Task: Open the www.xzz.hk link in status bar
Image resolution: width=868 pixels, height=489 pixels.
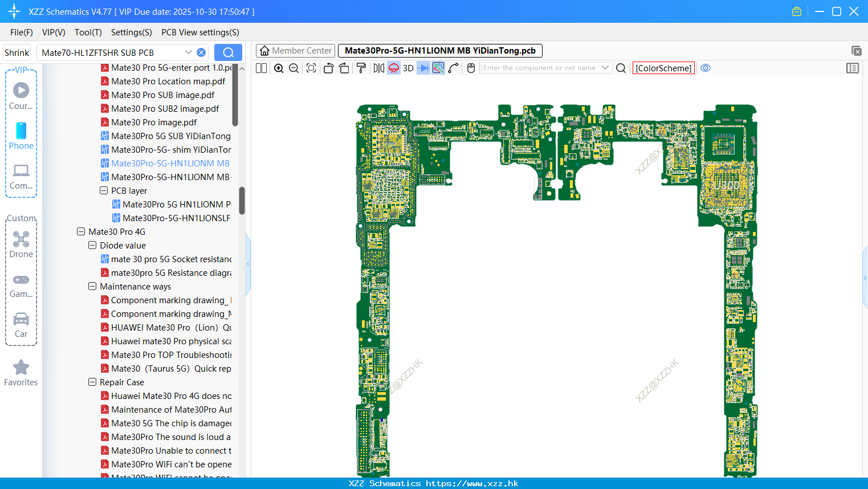Action: (x=472, y=483)
